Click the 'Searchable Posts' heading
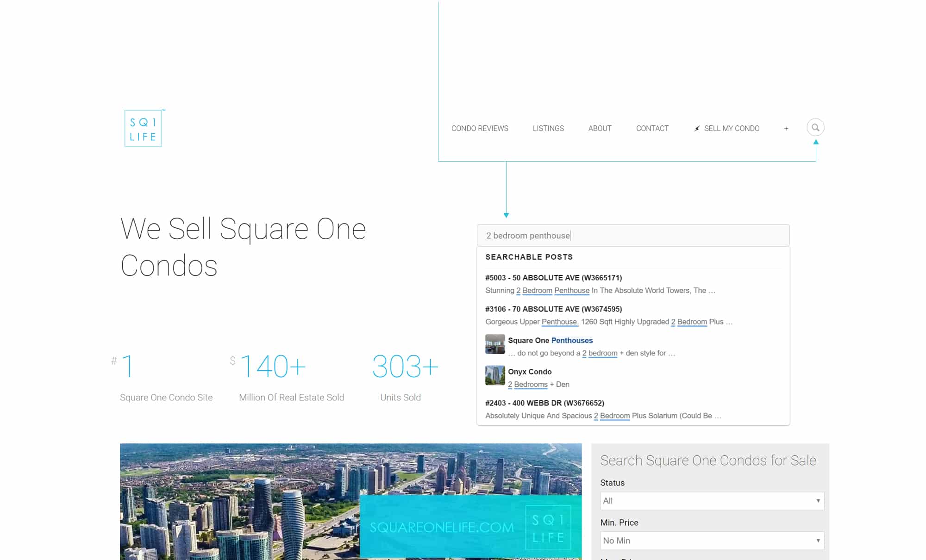The image size is (926, 560). (529, 257)
